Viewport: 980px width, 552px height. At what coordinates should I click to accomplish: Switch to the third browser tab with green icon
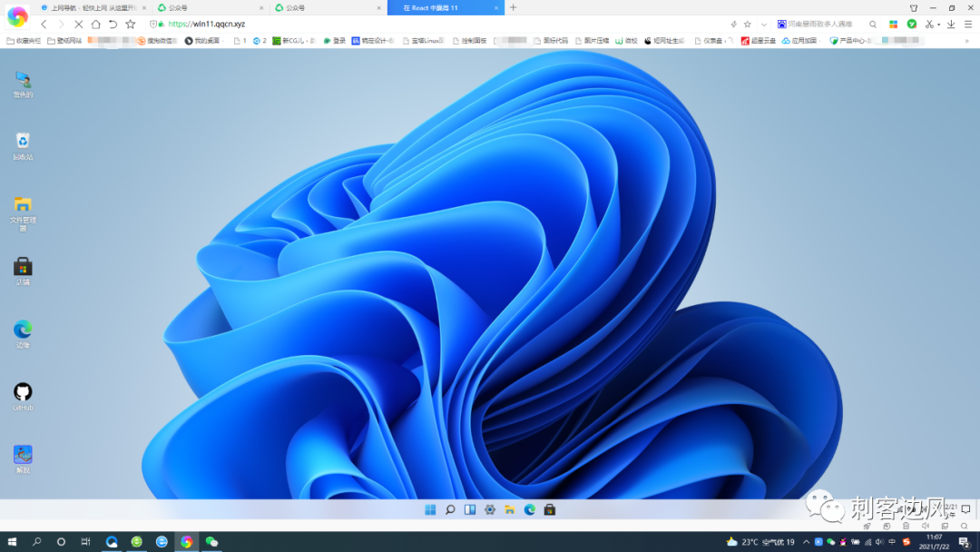point(328,7)
